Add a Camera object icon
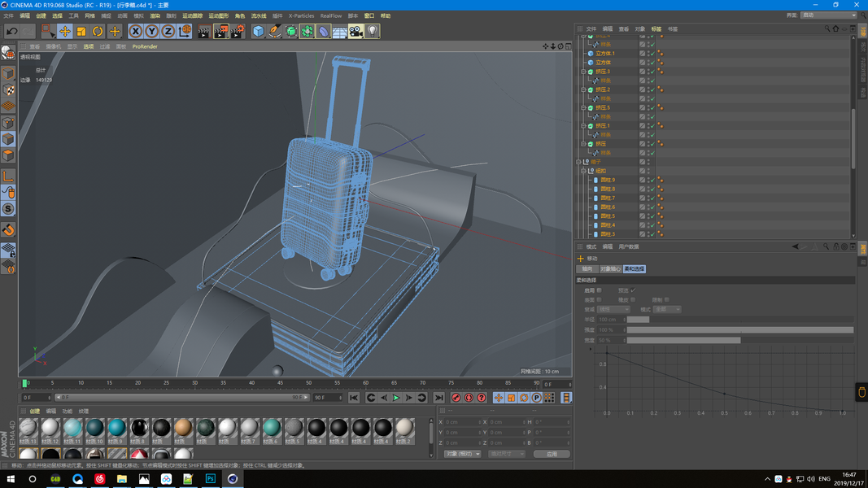 pyautogui.click(x=356, y=32)
